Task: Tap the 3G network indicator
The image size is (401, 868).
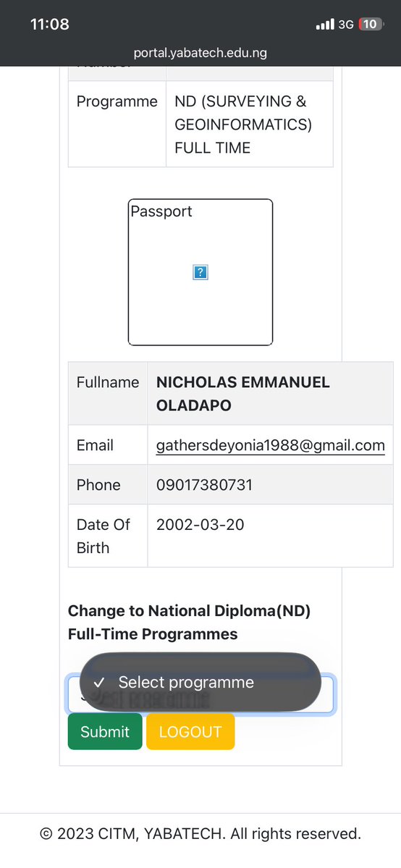Action: [346, 25]
